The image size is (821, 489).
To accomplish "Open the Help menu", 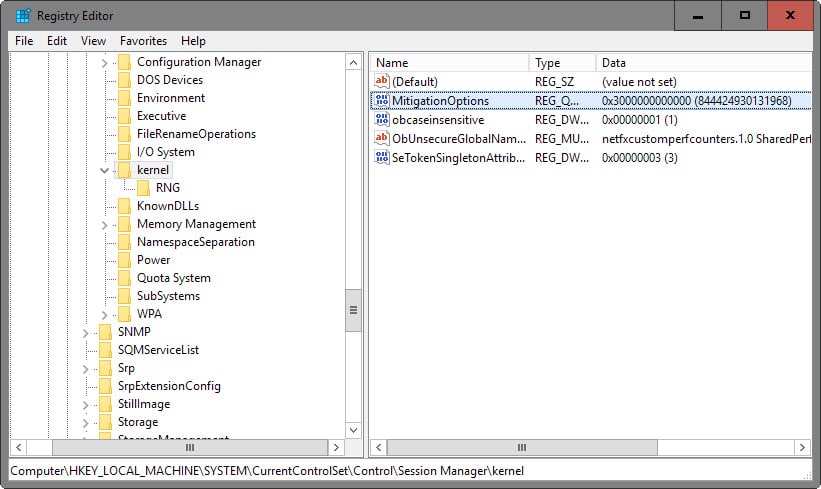I will click(x=193, y=41).
